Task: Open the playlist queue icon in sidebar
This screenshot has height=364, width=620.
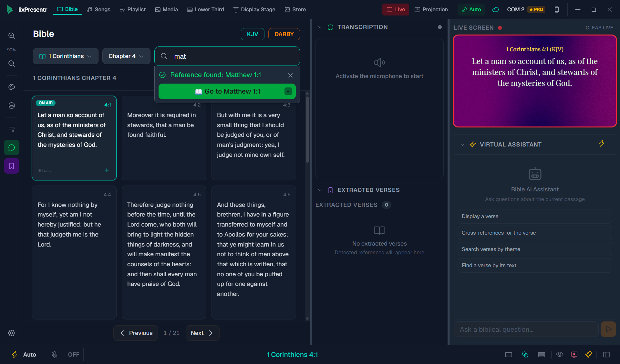Action: click(12, 129)
